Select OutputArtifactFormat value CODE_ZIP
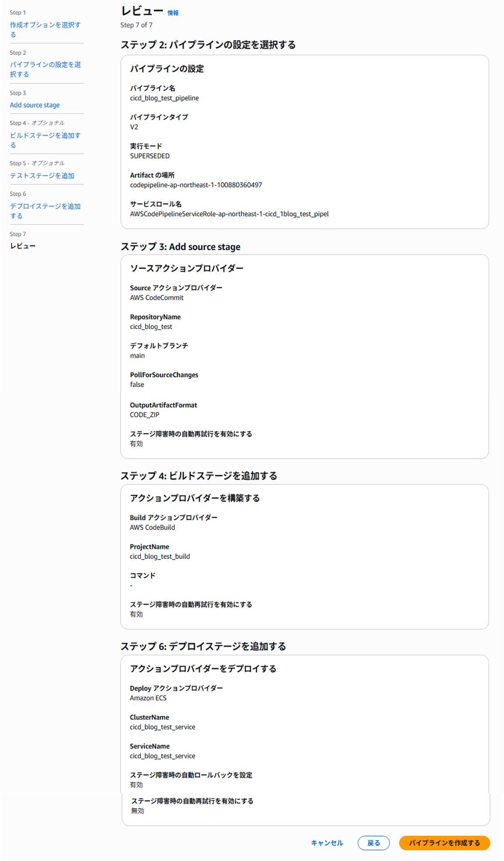The width and height of the screenshot is (504, 861). coord(144,415)
